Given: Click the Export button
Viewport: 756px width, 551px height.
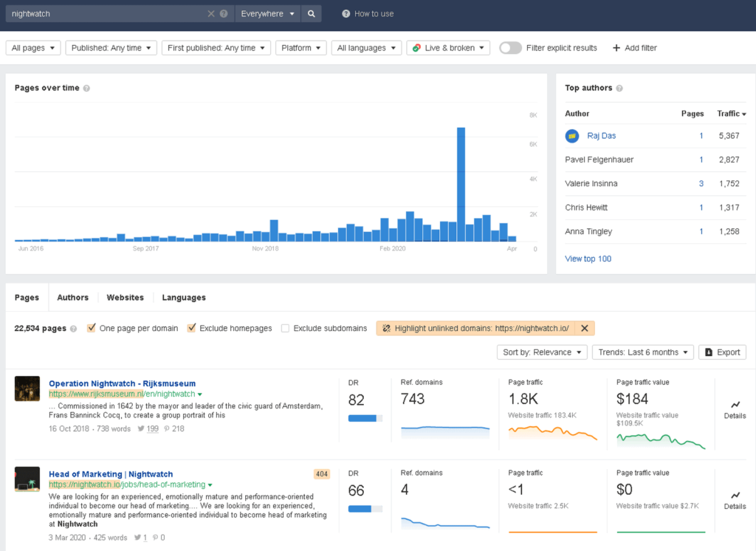Looking at the screenshot, I should [721, 352].
